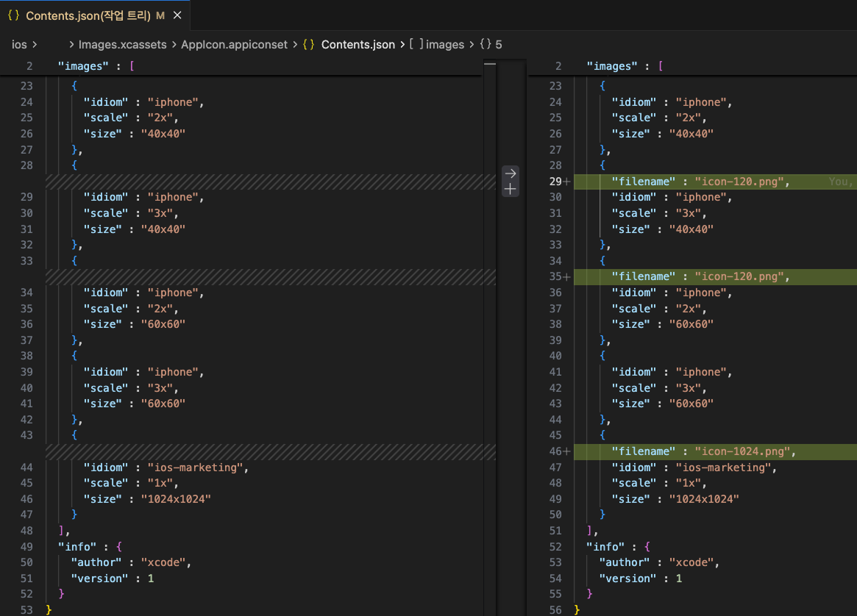The width and height of the screenshot is (857, 616).
Task: Click the revert change arrow icon
Action: click(511, 173)
